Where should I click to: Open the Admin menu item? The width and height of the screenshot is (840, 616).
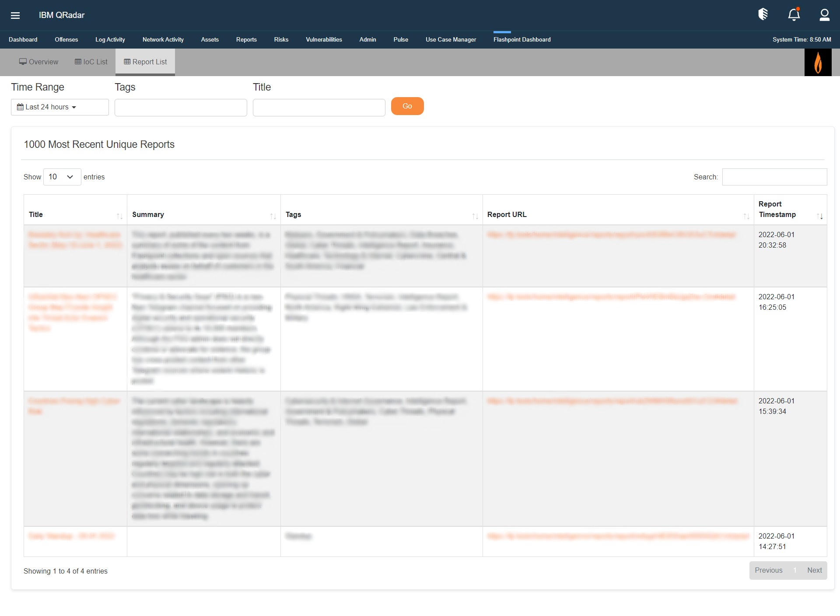coord(368,39)
